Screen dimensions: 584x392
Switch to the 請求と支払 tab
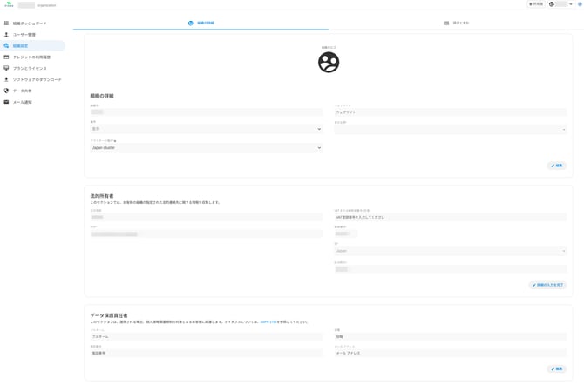coord(457,24)
